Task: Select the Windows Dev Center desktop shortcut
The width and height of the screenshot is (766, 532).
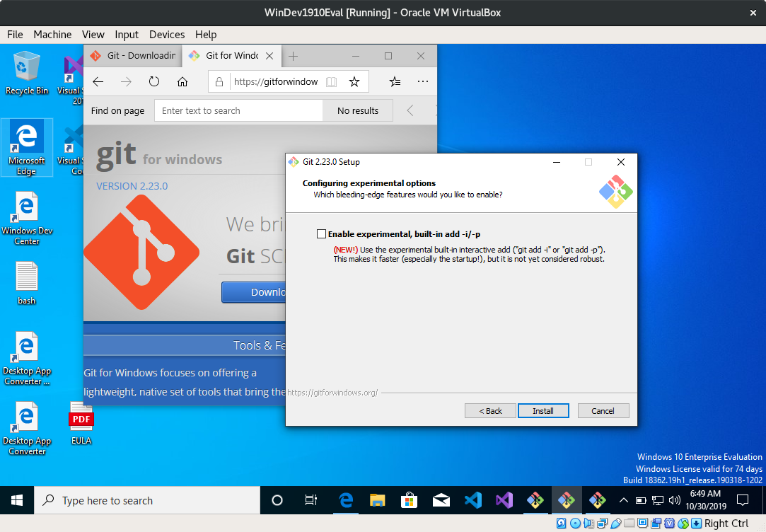Action: pyautogui.click(x=26, y=219)
